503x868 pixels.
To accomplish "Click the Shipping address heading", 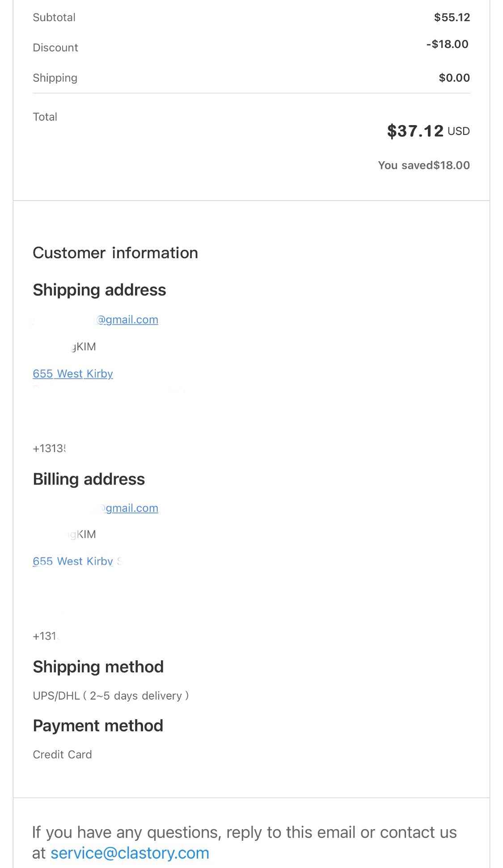I will click(99, 290).
